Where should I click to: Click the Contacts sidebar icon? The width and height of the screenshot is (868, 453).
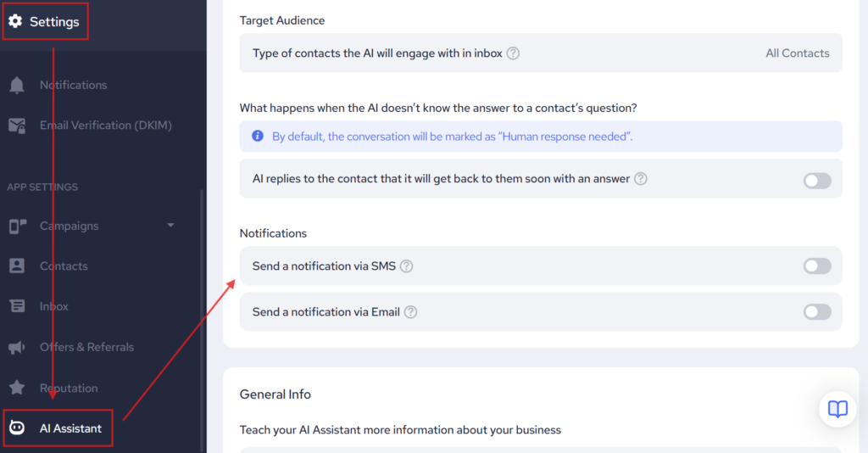point(16,266)
